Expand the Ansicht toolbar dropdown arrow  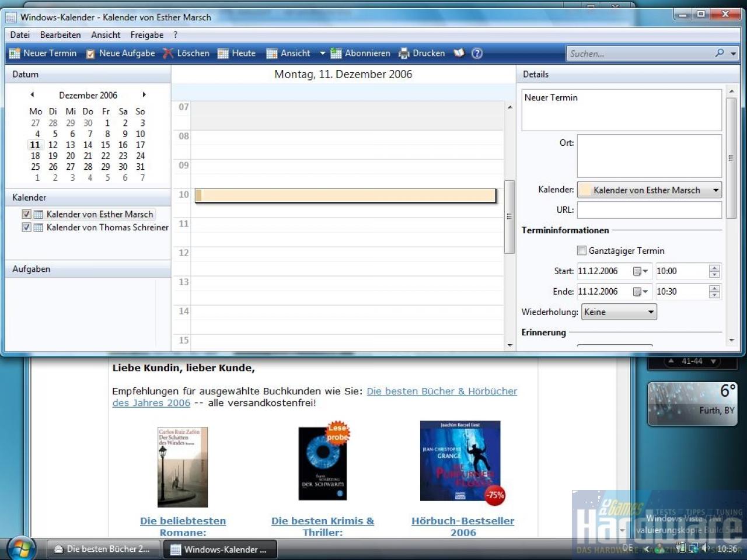point(322,53)
